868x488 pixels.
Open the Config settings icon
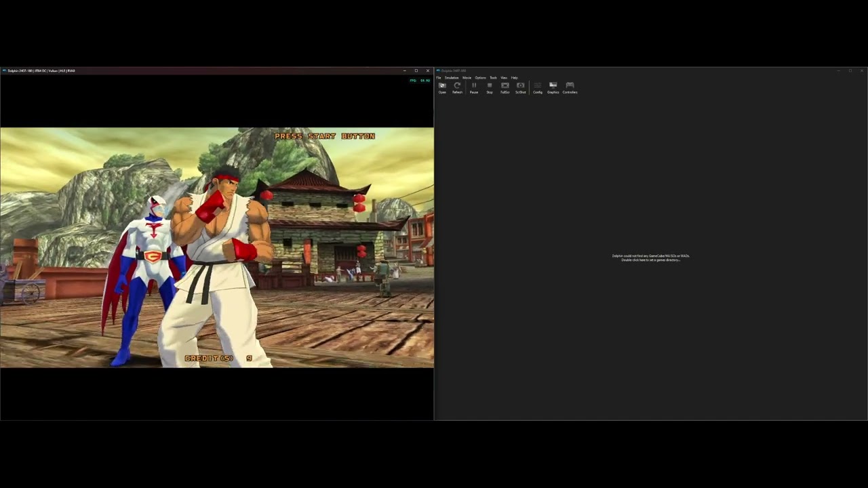537,88
